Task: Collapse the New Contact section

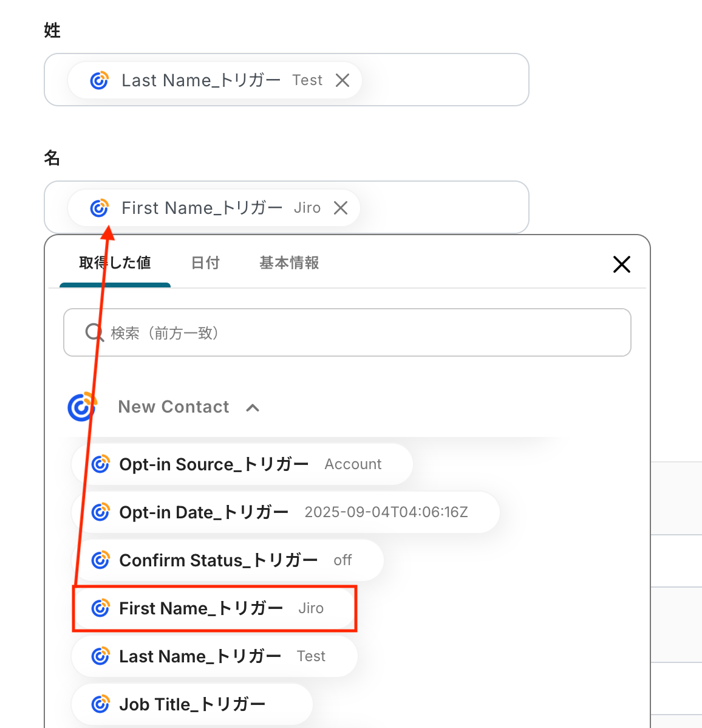Action: tap(253, 408)
